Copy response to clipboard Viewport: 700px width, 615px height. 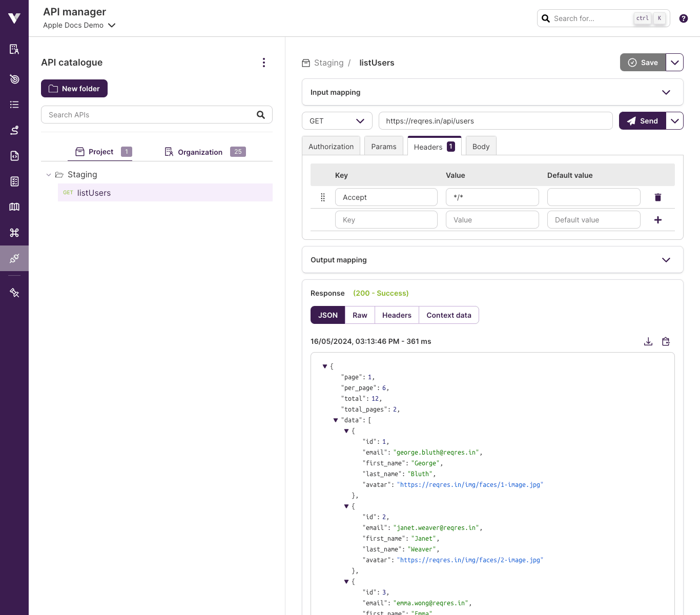click(666, 341)
